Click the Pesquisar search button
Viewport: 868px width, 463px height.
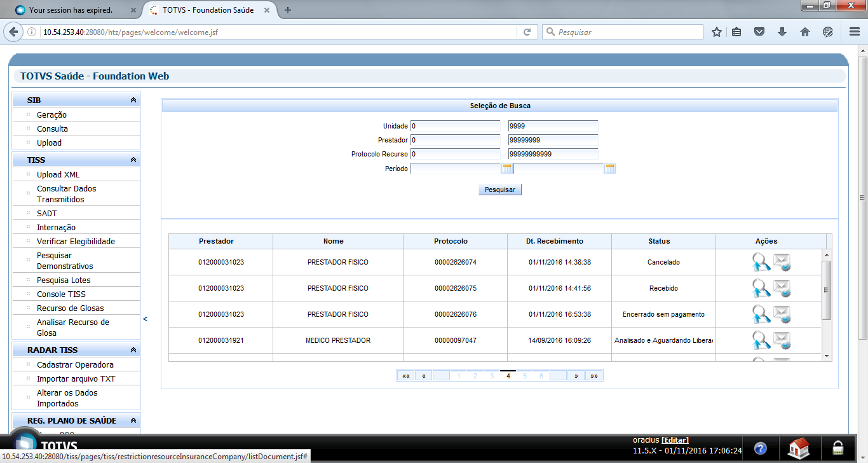500,190
